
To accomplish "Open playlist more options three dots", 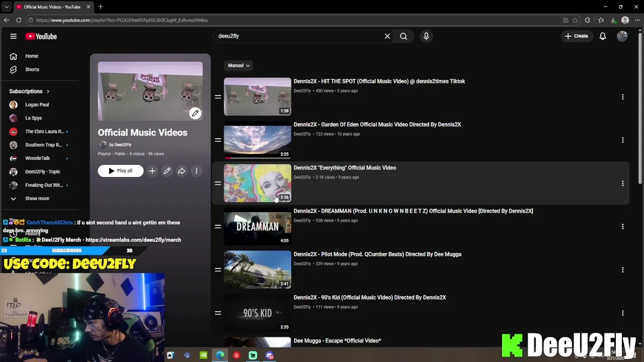I will coord(197,171).
